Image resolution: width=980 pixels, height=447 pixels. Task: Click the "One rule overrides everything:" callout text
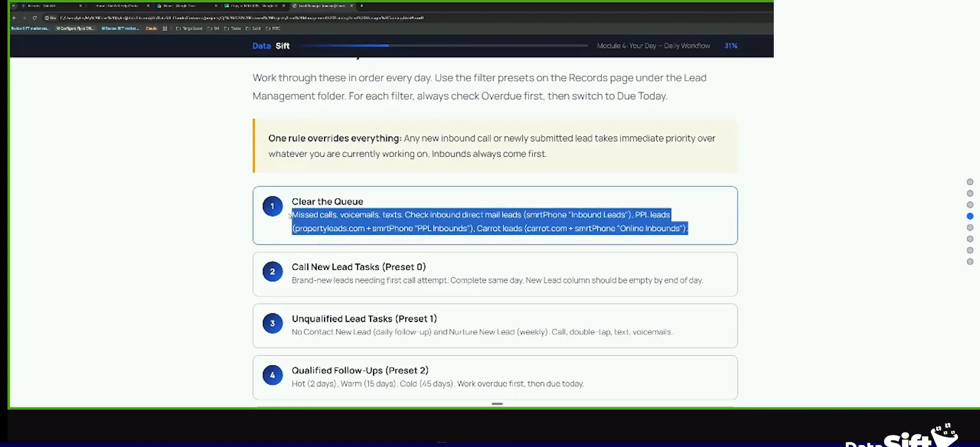click(x=335, y=138)
